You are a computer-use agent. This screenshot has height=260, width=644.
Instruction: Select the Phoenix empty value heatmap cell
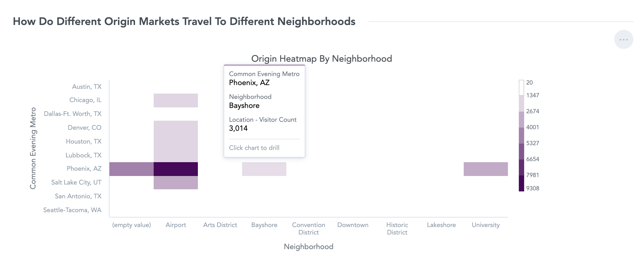(x=132, y=169)
